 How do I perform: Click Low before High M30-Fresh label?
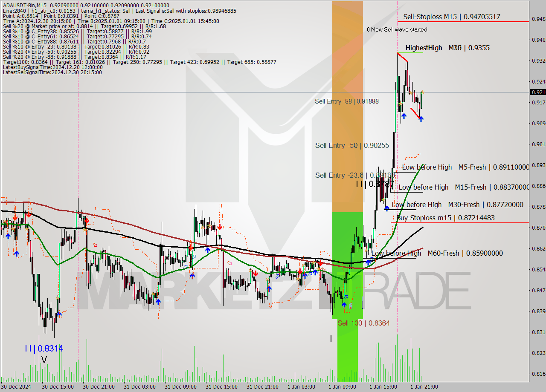pyautogui.click(x=457, y=205)
